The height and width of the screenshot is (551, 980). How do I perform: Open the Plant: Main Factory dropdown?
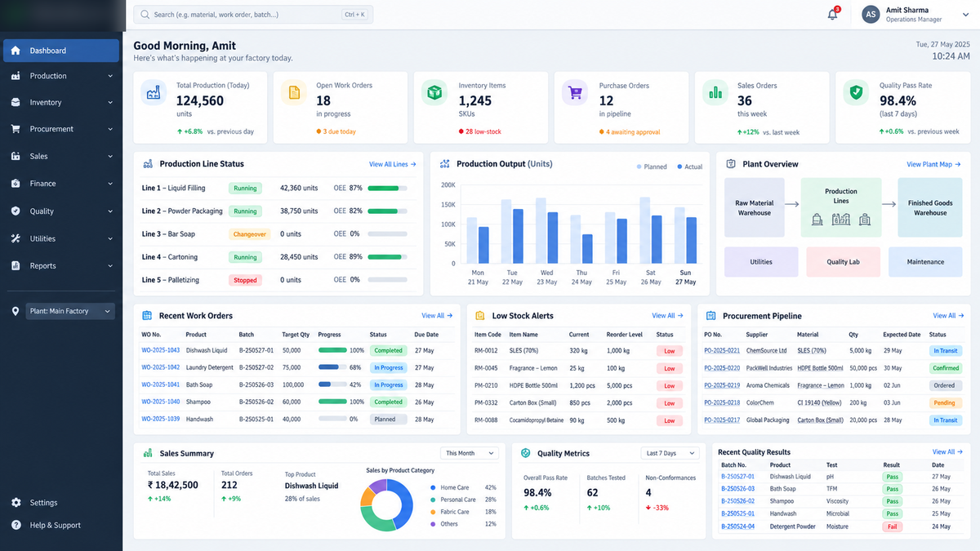pyautogui.click(x=70, y=311)
